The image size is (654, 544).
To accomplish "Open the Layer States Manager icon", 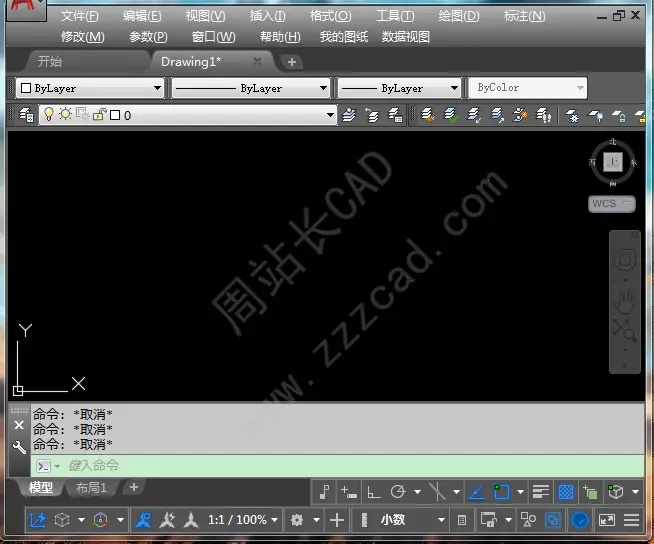I will pyautogui.click(x=395, y=115).
